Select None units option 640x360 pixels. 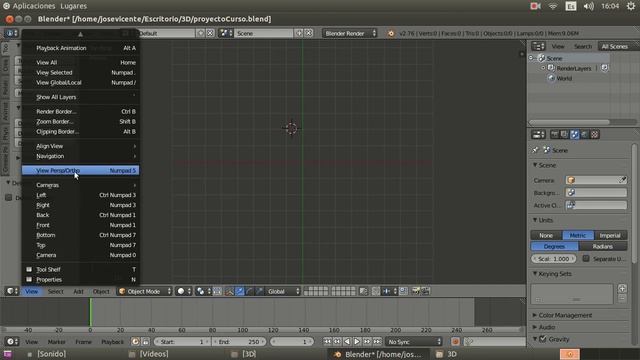coord(546,236)
